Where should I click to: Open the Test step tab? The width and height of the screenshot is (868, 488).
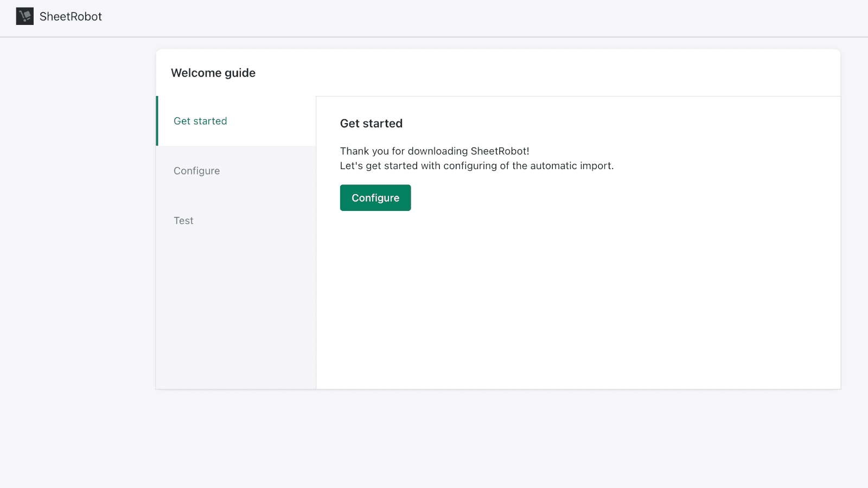[x=183, y=221]
